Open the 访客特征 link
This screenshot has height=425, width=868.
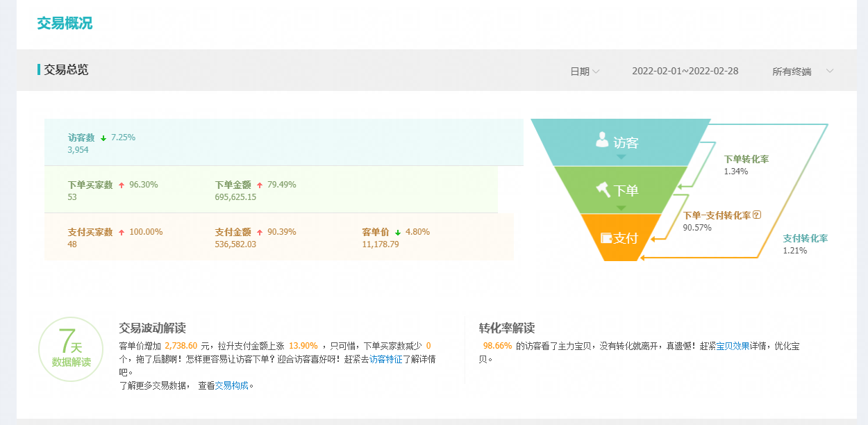pos(385,360)
